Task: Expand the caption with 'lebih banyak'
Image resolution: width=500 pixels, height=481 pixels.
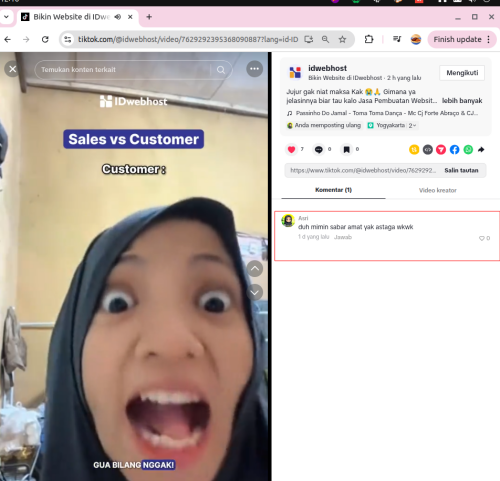Action: tap(462, 101)
